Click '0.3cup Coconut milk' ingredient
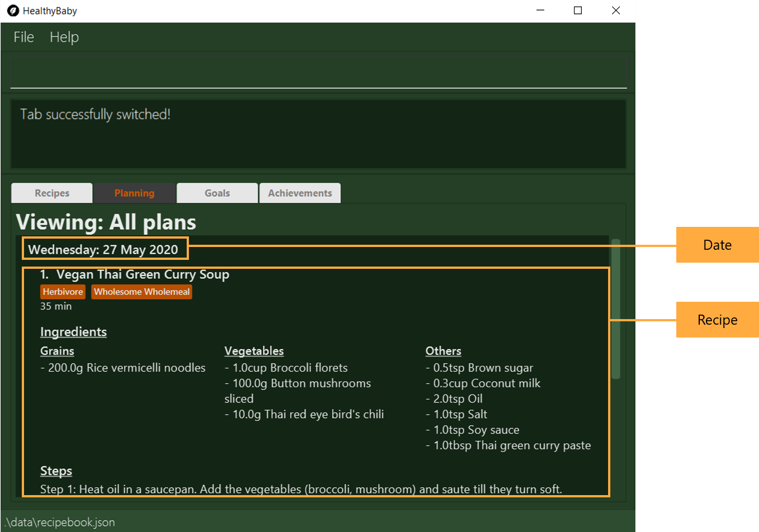 point(483,383)
